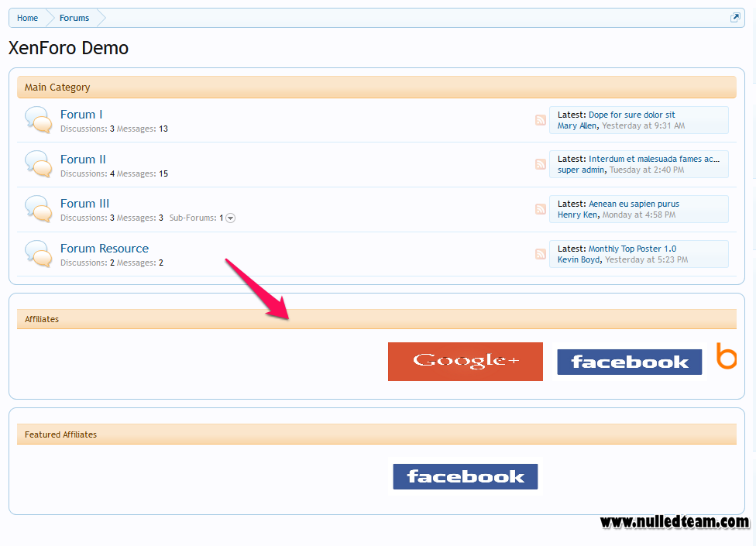Open the RSS feed for Forum Resource
Image resolution: width=756 pixels, height=546 pixels.
(541, 254)
